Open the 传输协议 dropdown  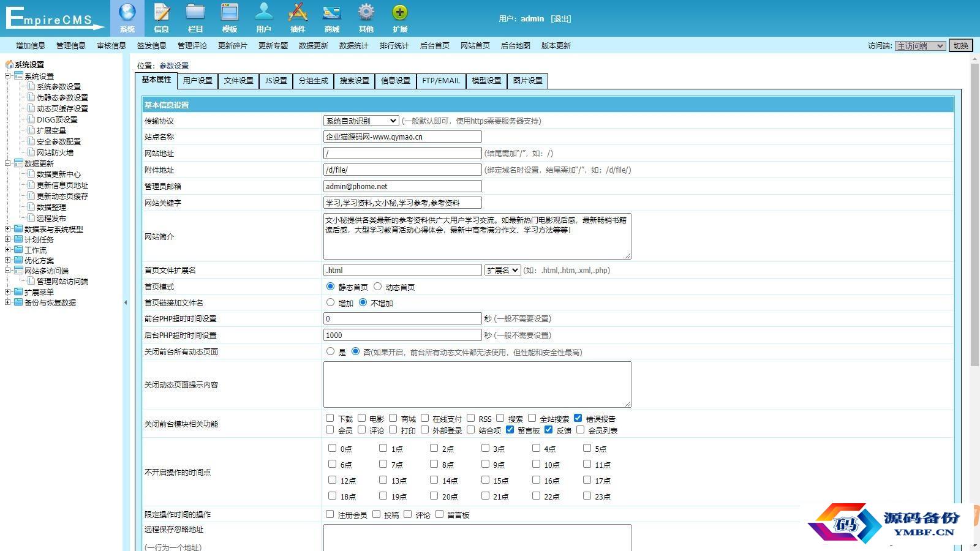pyautogui.click(x=361, y=121)
